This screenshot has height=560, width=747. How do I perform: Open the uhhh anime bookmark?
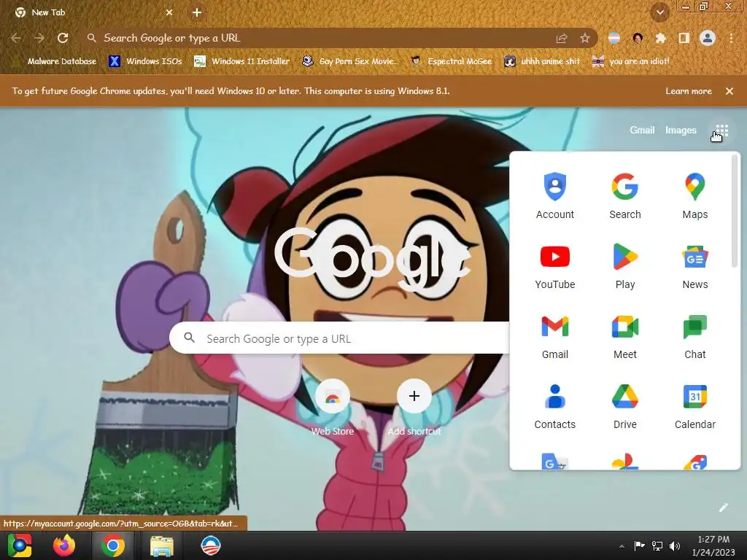click(543, 61)
